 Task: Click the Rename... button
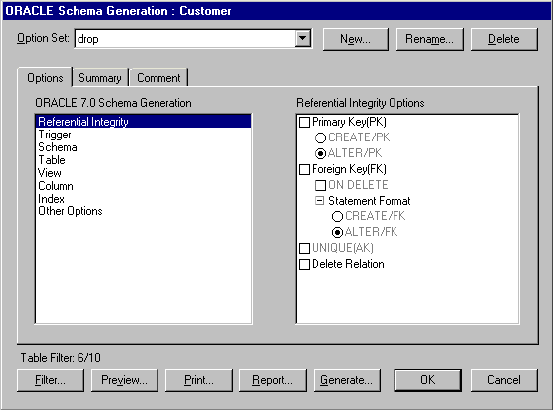tap(429, 39)
